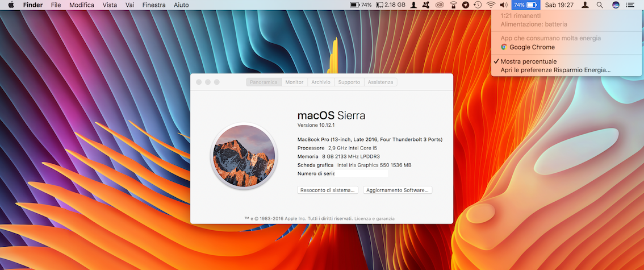Image resolution: width=644 pixels, height=270 pixels.
Task: Open the Aiuto menu
Action: [181, 5]
